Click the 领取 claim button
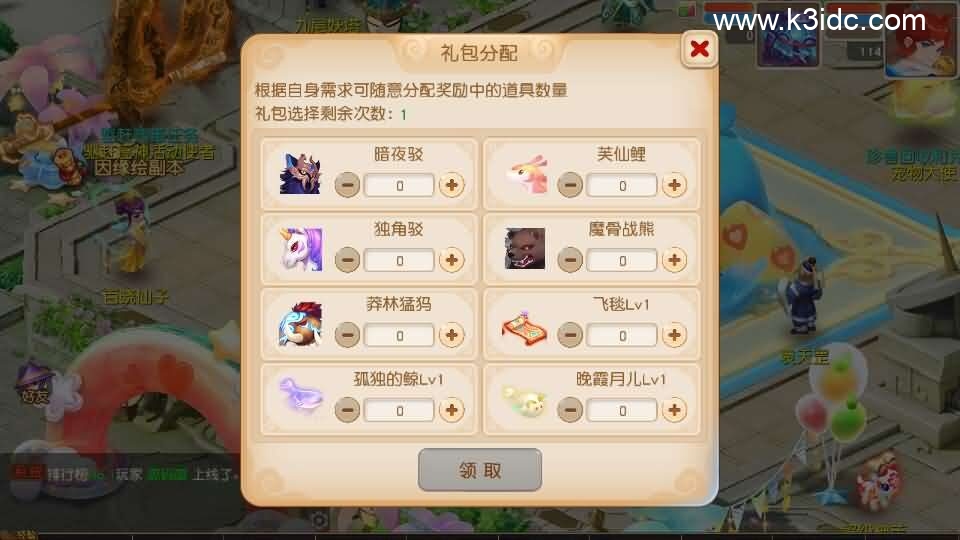 point(480,470)
